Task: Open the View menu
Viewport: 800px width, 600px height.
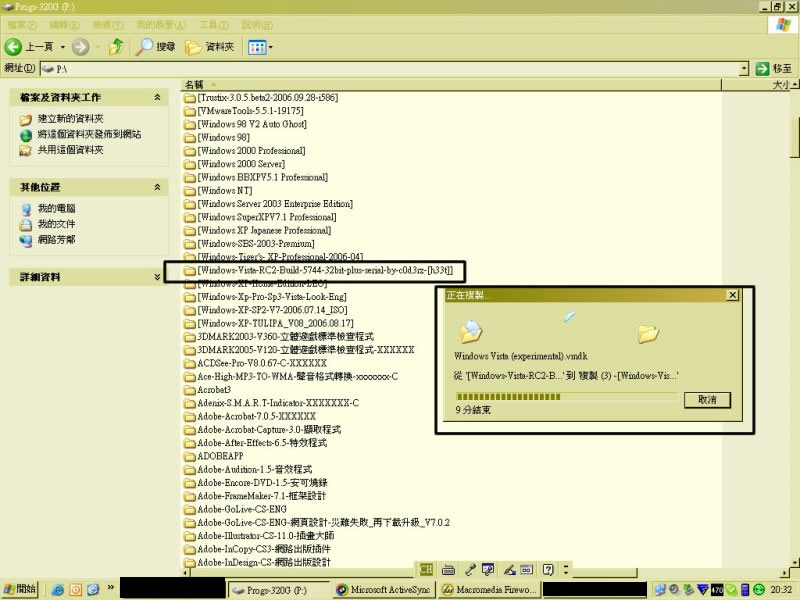Action: pos(108,24)
